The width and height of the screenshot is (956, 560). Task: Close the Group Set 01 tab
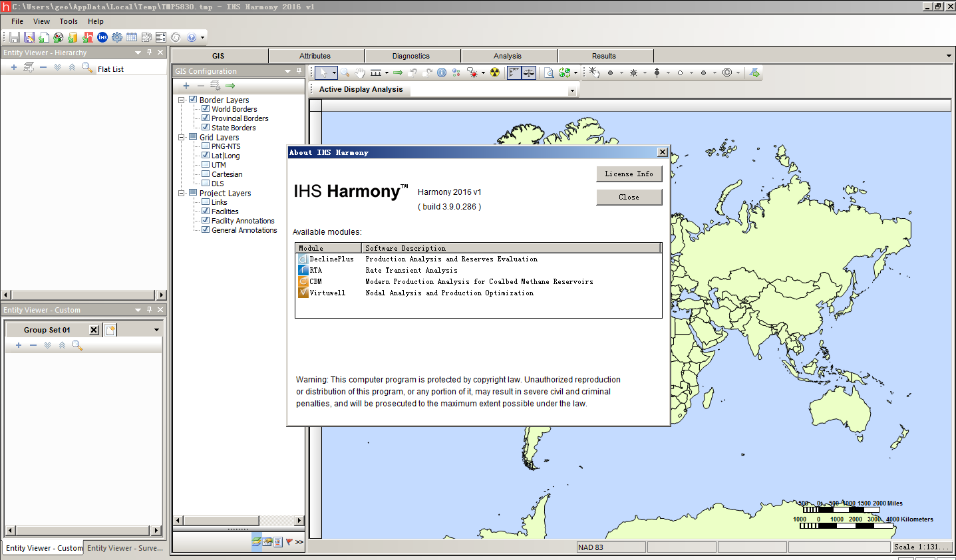pyautogui.click(x=94, y=330)
